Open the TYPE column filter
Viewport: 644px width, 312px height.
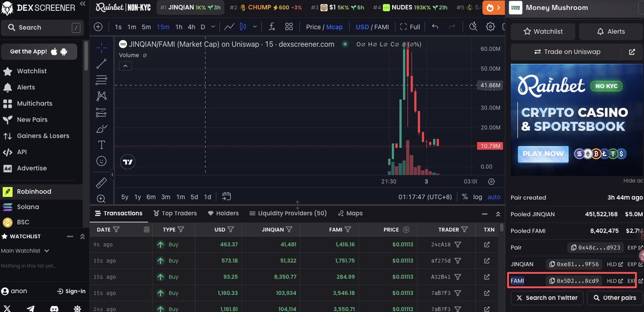pyautogui.click(x=180, y=230)
